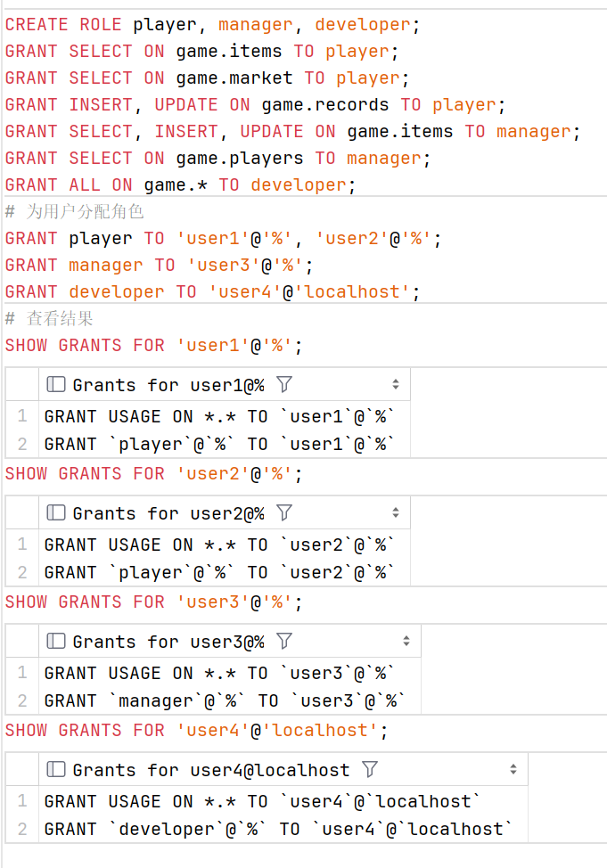Open the filter for the user2@% grants column
The width and height of the screenshot is (607, 868).
284,512
